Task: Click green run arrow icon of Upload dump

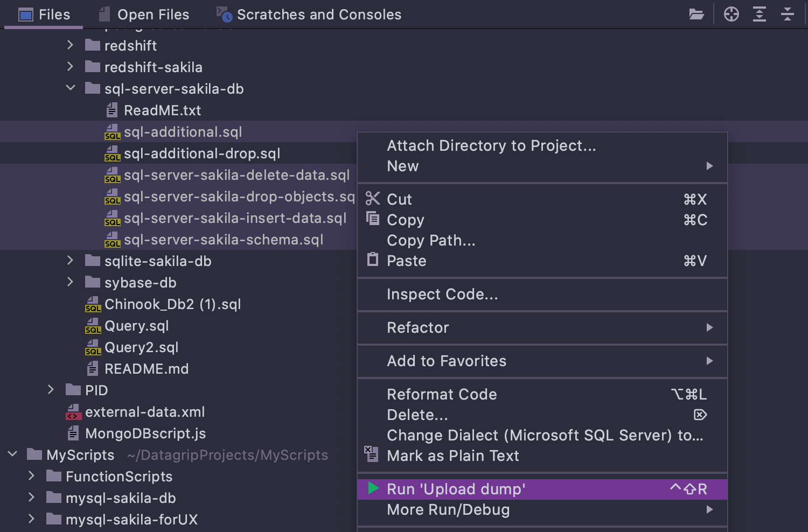Action: coord(373,488)
